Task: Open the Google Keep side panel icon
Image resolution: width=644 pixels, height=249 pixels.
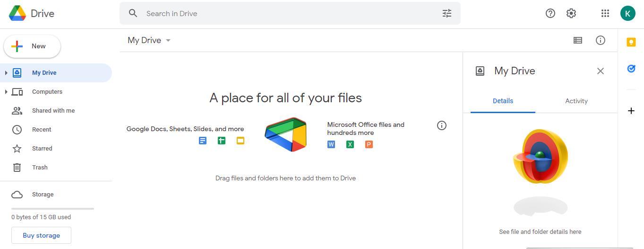Action: click(631, 42)
